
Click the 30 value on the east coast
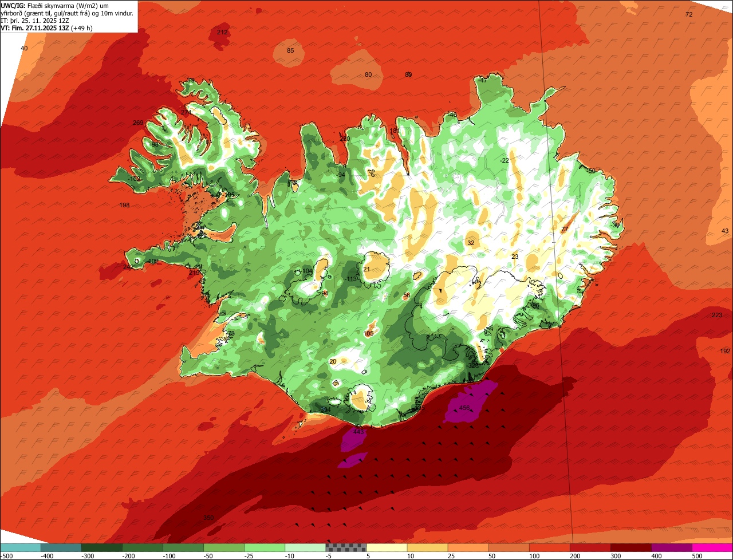click(616, 225)
